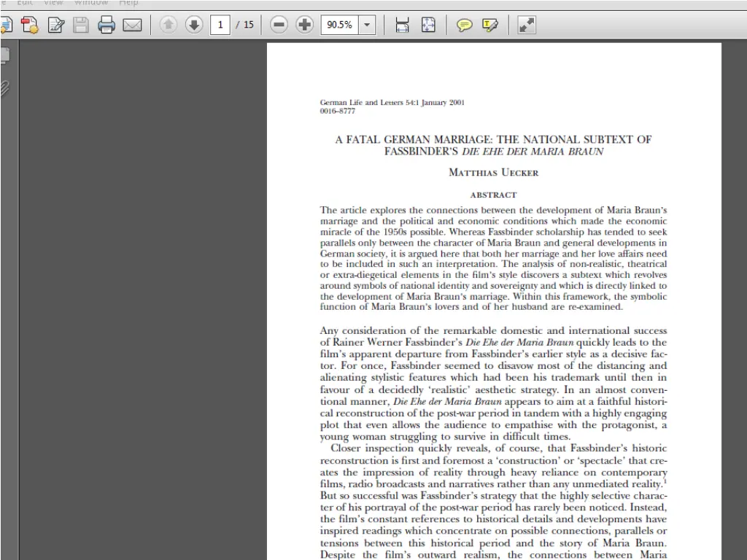Click the line starting 'of Rainer Werner Fassbinder's'

point(494,343)
